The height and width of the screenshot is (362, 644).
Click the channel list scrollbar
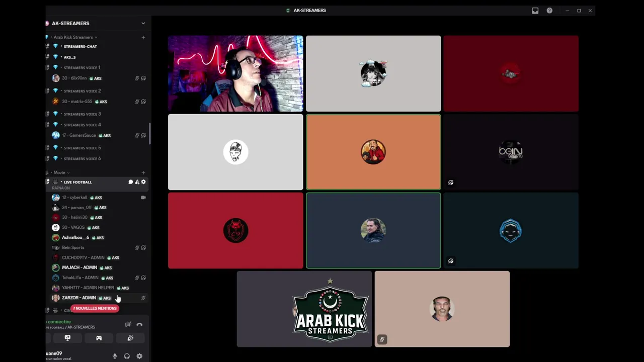[x=149, y=134]
